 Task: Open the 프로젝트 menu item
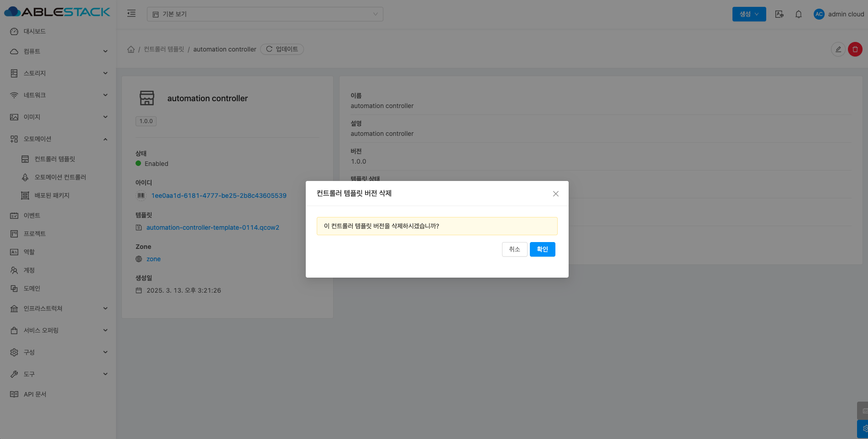click(x=58, y=234)
